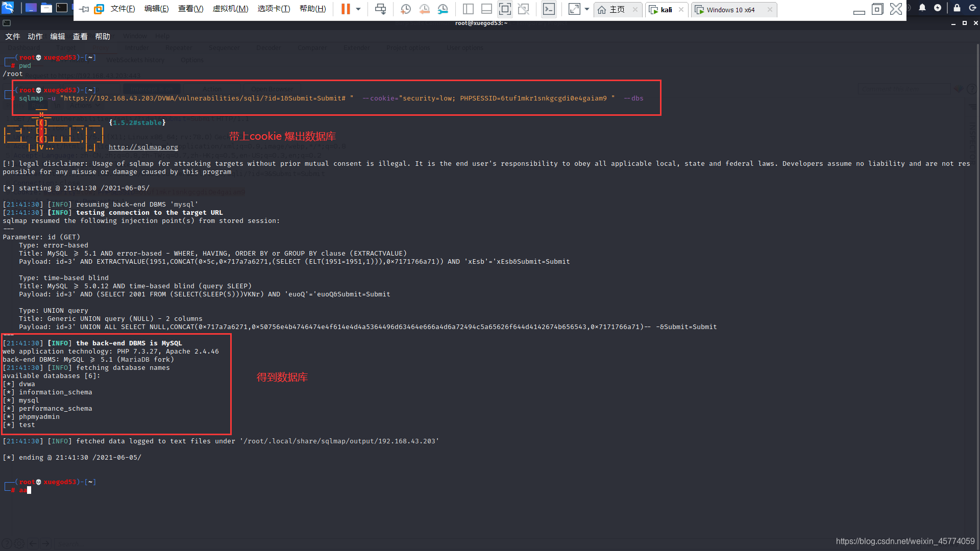Click 'test' in the database list
This screenshot has height=551, width=980.
[x=27, y=425]
